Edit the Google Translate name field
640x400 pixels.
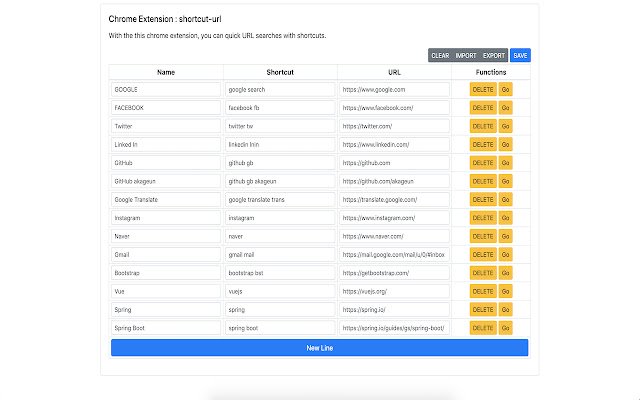(x=166, y=200)
